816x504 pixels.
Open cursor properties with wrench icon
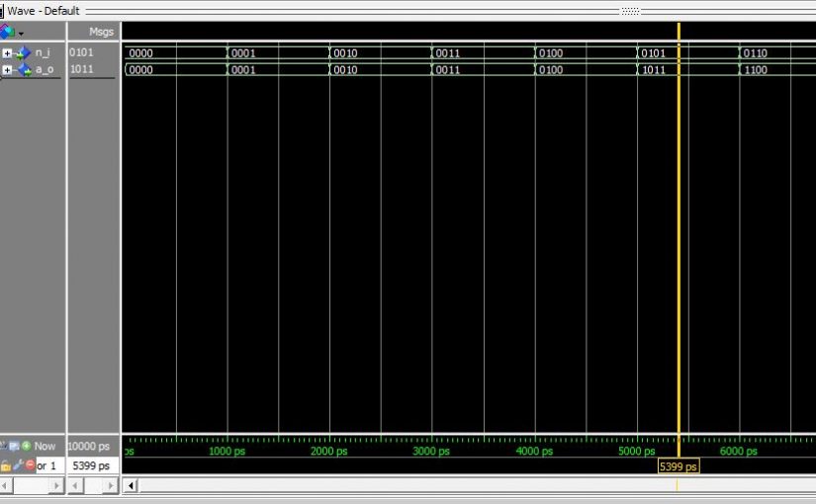[x=18, y=465]
